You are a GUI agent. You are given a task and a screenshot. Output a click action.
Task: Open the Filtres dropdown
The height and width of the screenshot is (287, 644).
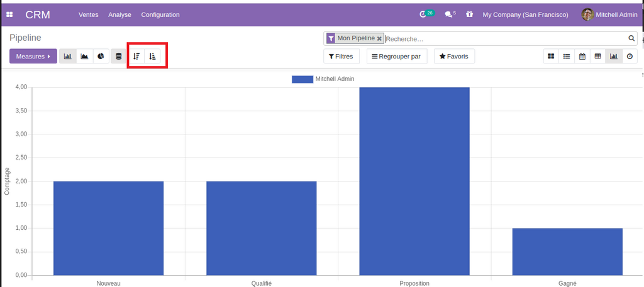[x=341, y=57]
